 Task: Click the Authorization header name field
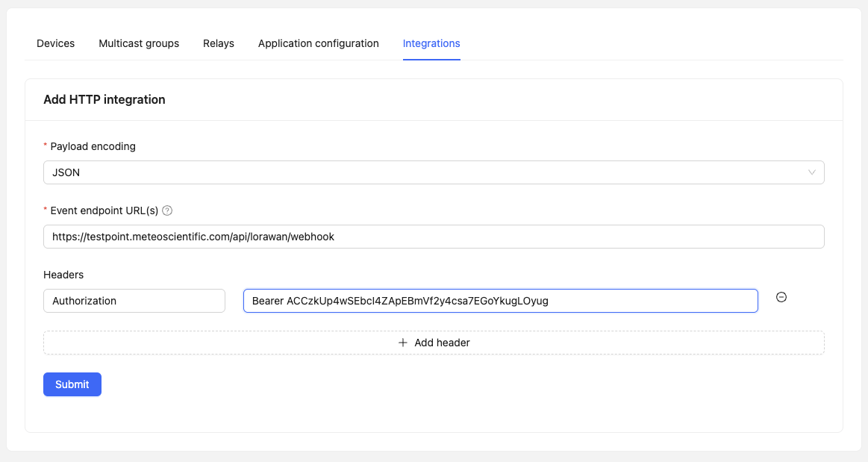click(x=134, y=300)
